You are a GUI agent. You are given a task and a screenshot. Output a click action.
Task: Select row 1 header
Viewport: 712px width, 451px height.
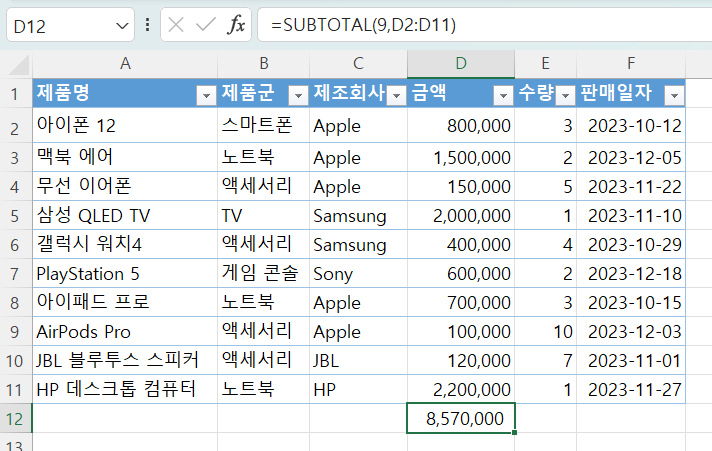[x=15, y=94]
